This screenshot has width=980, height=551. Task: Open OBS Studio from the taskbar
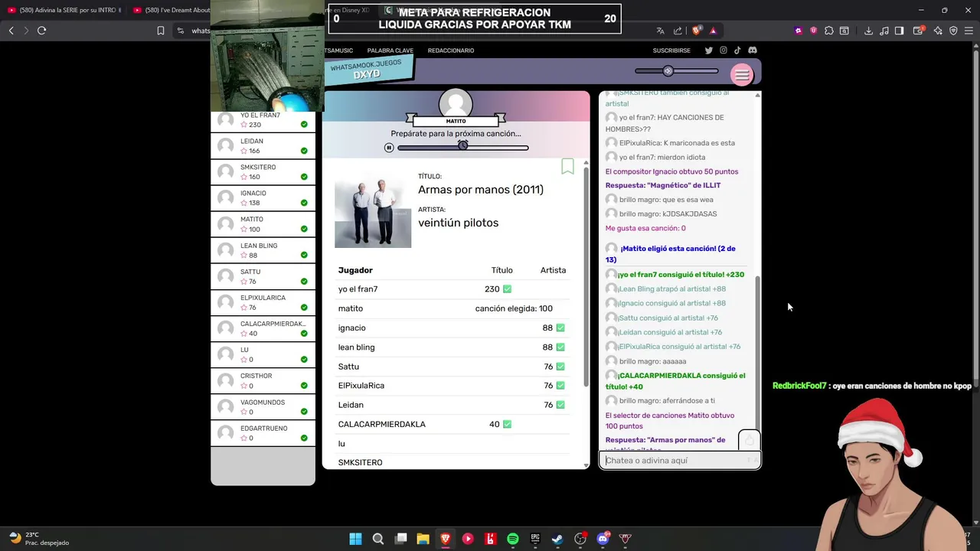click(x=580, y=539)
